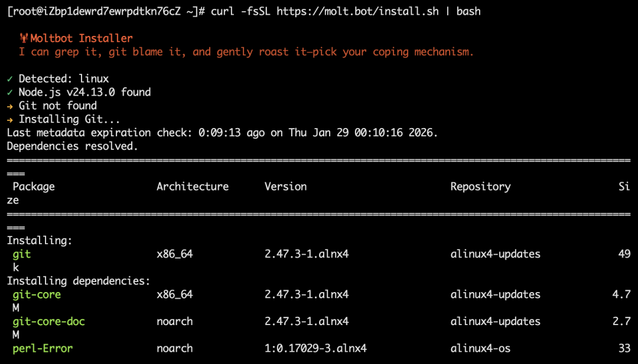This screenshot has height=364, width=638.
Task: Click the x86_64 architecture in the git row
Action: tap(174, 254)
